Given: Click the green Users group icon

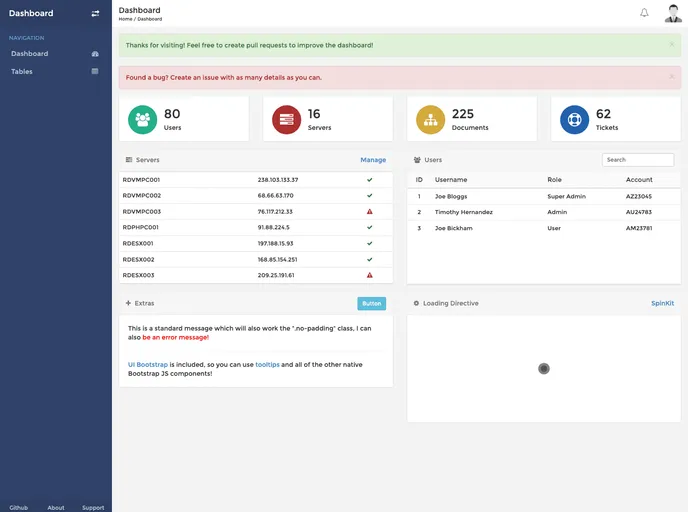Looking at the screenshot, I should (x=143, y=119).
